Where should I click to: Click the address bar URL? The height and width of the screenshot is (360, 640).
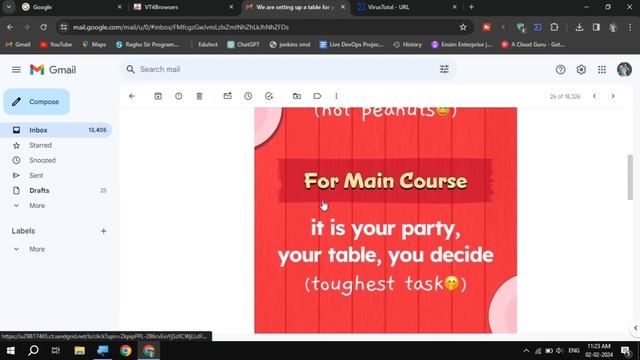pos(181,27)
